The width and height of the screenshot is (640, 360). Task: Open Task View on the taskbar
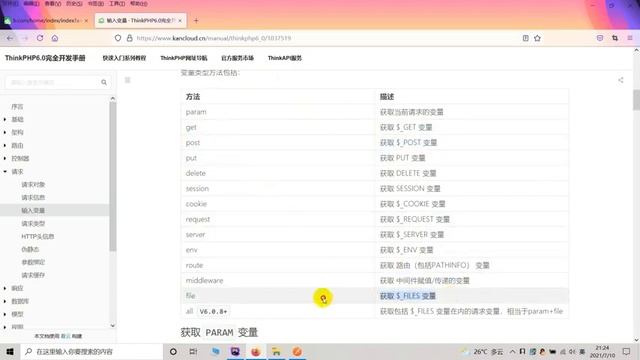(x=193, y=351)
